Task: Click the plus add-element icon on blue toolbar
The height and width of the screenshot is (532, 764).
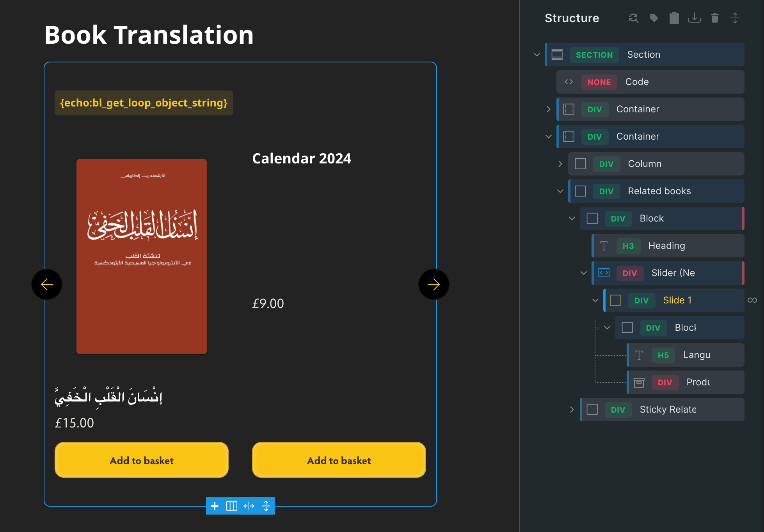Action: click(215, 506)
